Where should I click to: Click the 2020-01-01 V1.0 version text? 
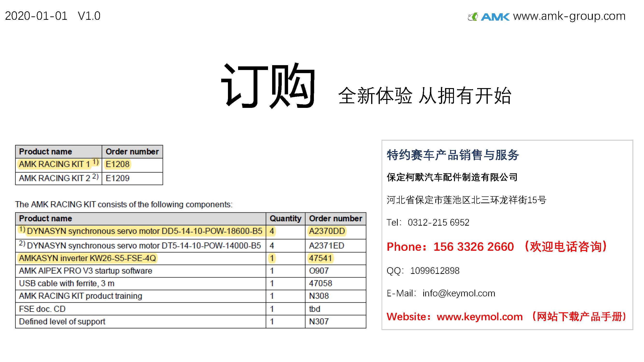point(52,16)
